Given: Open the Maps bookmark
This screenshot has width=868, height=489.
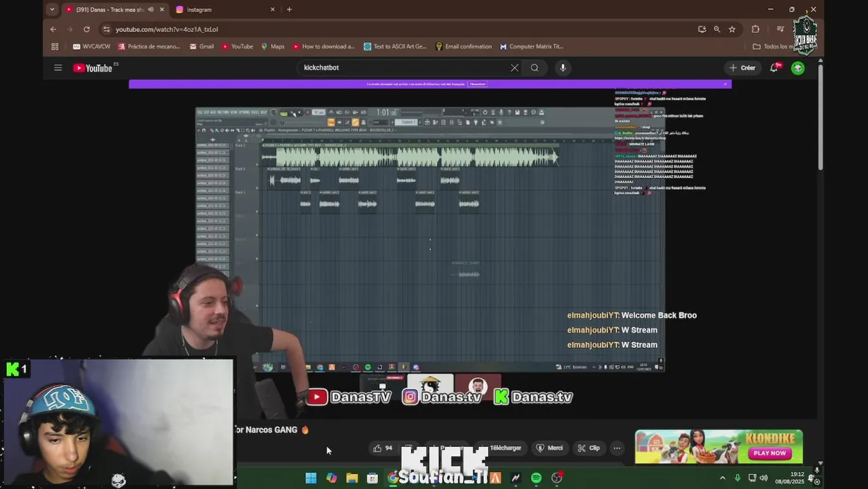Looking at the screenshot, I should pyautogui.click(x=272, y=47).
